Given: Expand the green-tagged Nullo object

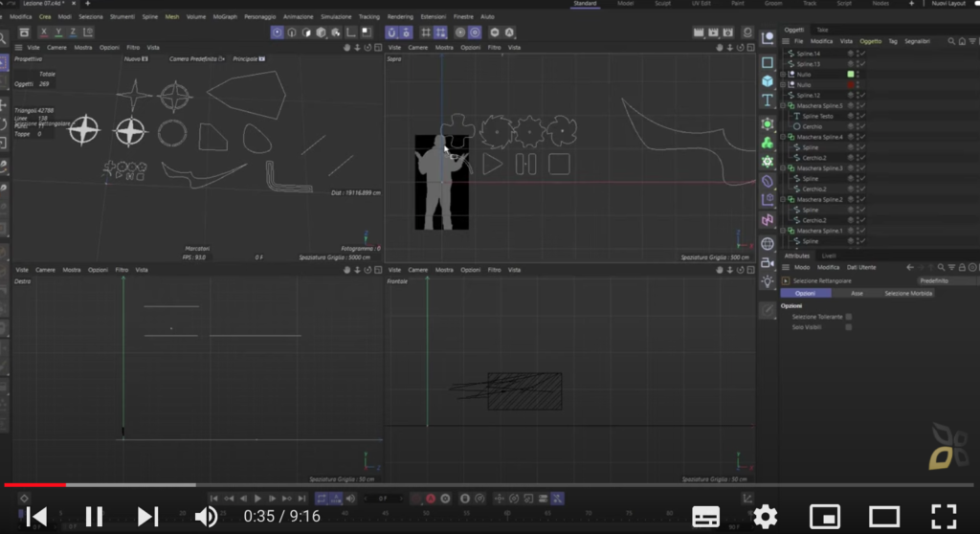Looking at the screenshot, I should (x=783, y=75).
